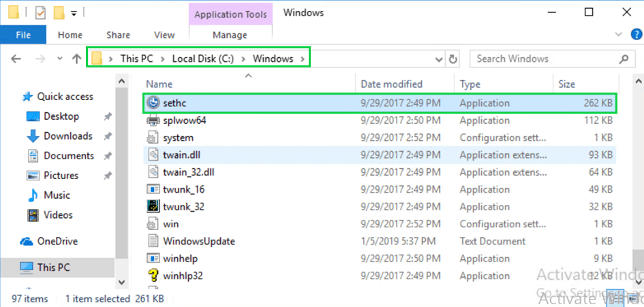Open the File menu

click(x=23, y=35)
